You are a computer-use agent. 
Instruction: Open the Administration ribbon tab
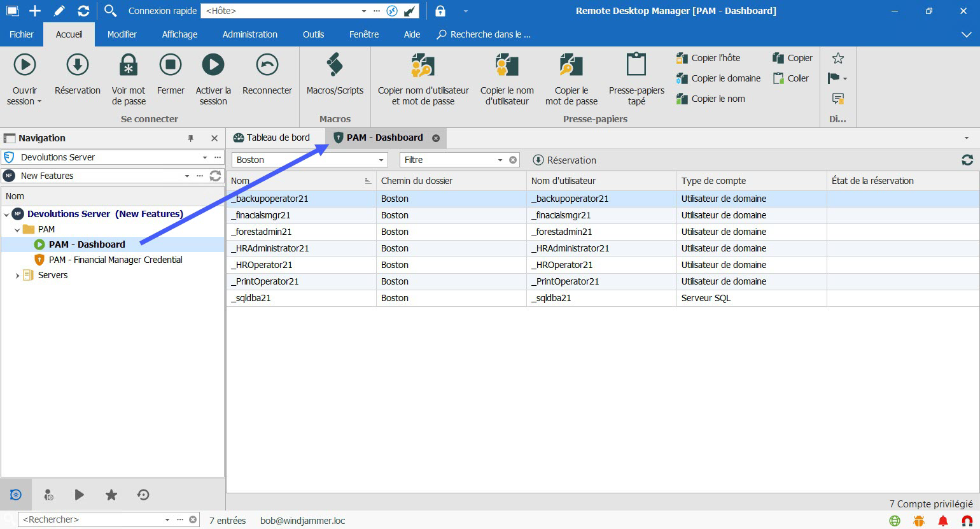(249, 34)
